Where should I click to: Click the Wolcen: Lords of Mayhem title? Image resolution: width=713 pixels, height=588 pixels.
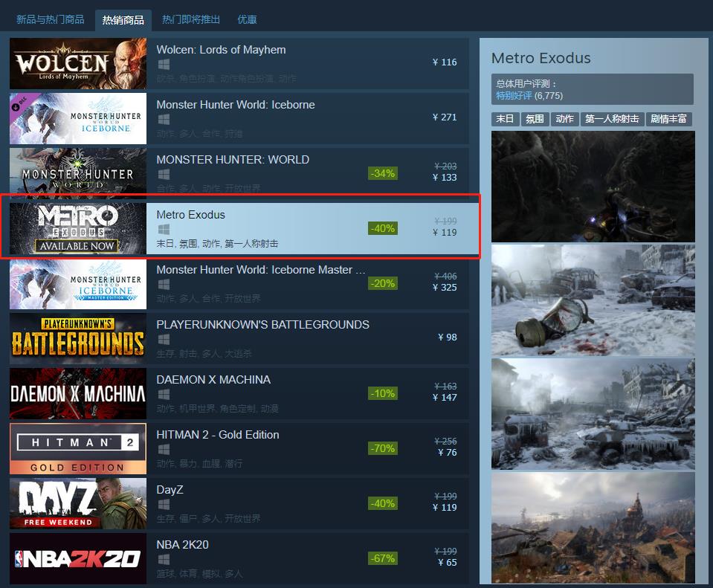221,50
